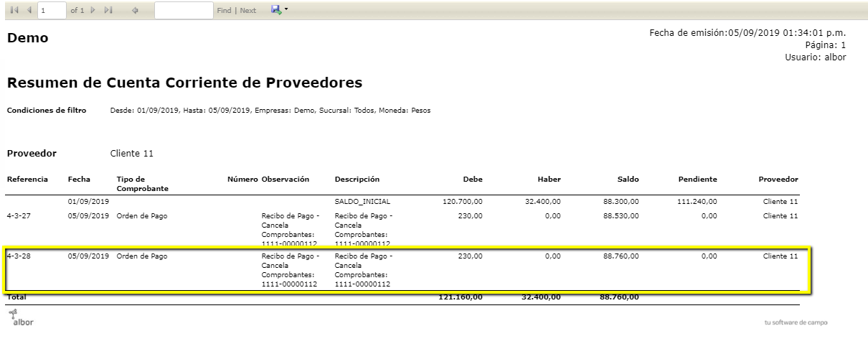Click reference 4-3-27
This screenshot has height=349, width=868.
coord(19,215)
